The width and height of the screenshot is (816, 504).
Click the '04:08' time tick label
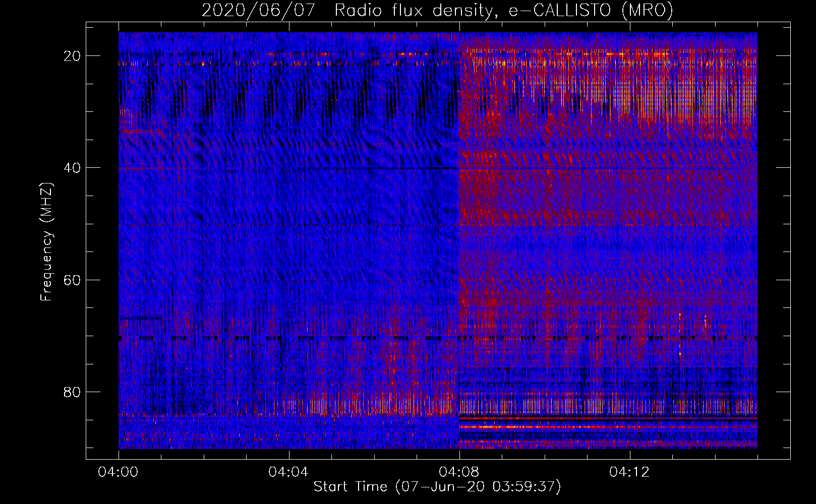459,472
